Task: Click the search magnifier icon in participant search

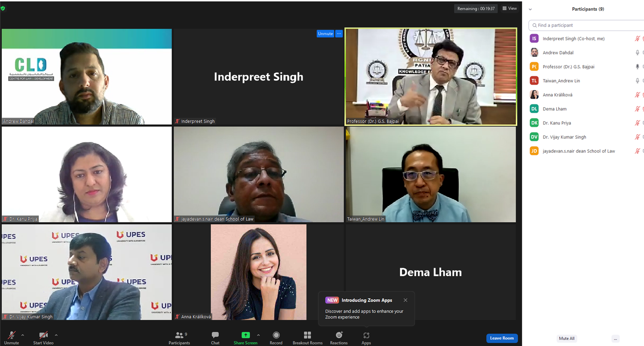Action: coord(534,25)
